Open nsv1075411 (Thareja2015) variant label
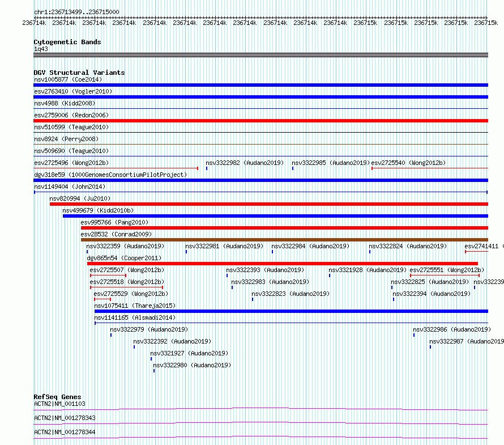The width and height of the screenshot is (504, 445). [x=135, y=306]
